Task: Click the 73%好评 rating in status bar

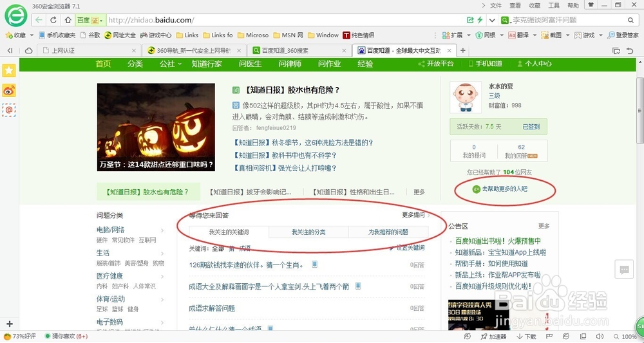Action: [x=20, y=337]
